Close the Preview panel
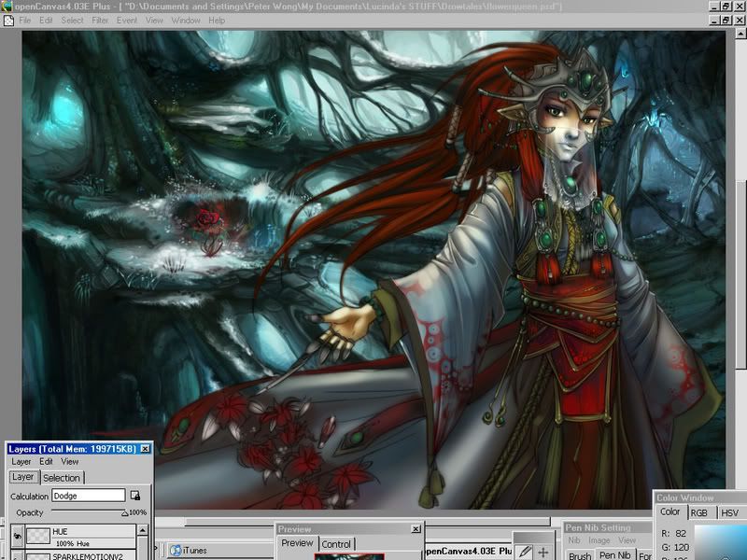The width and height of the screenshot is (747, 560). point(416,528)
